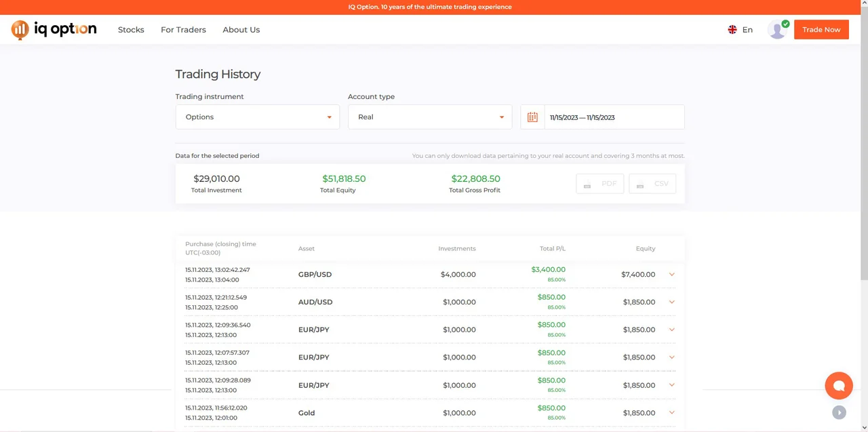Click the $51,818.50 Total Equity value
Viewport: 868px width, 432px height.
(344, 179)
